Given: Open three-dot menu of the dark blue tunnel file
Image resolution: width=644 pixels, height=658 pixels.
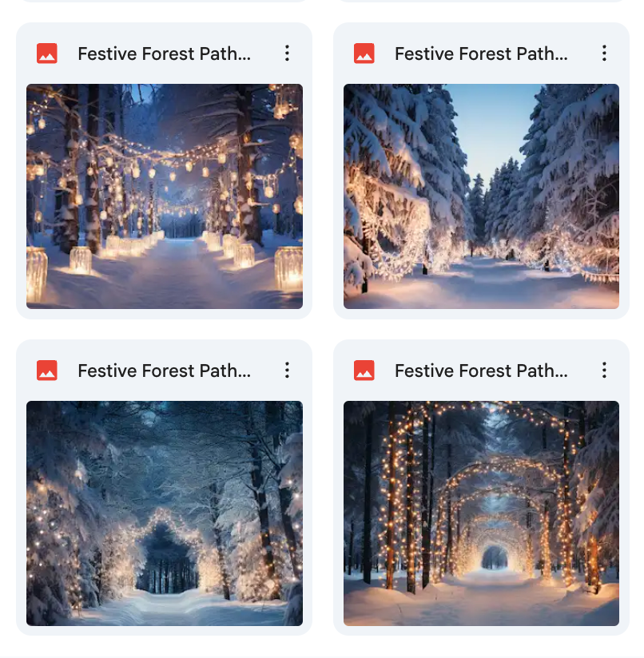Looking at the screenshot, I should pos(287,371).
